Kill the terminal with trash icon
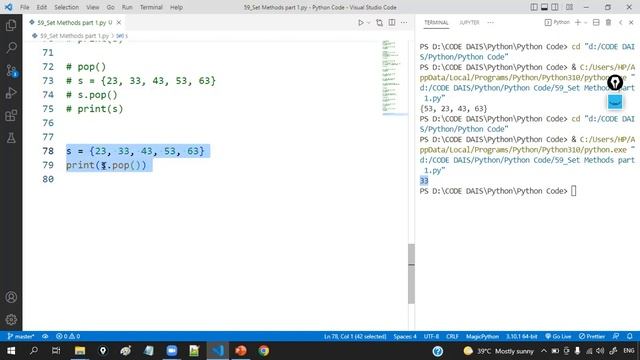Screen dimensions: 640x360 tap(608, 22)
